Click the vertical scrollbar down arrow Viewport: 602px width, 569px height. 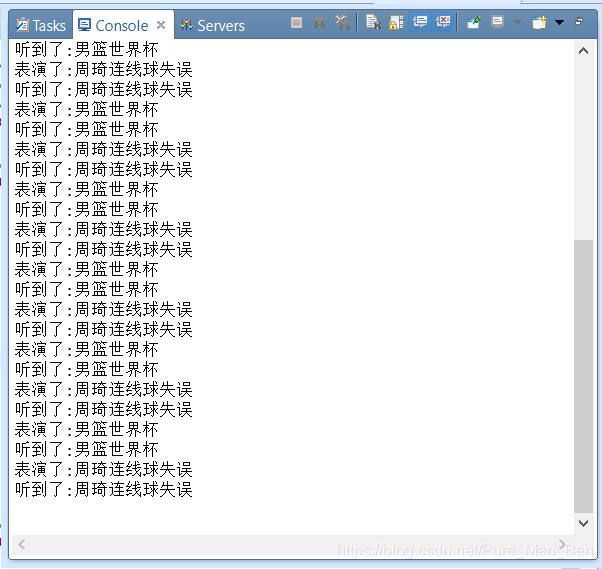click(x=583, y=523)
